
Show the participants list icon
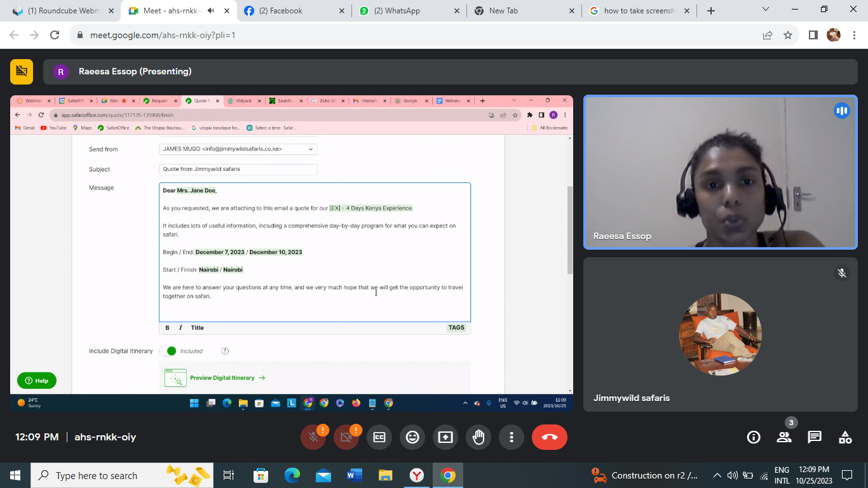784,437
